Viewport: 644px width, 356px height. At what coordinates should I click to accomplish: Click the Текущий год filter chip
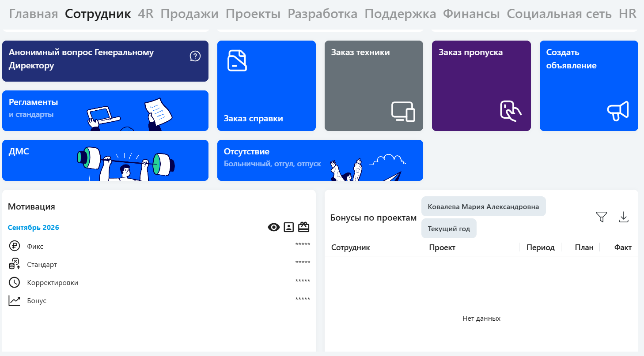click(449, 229)
